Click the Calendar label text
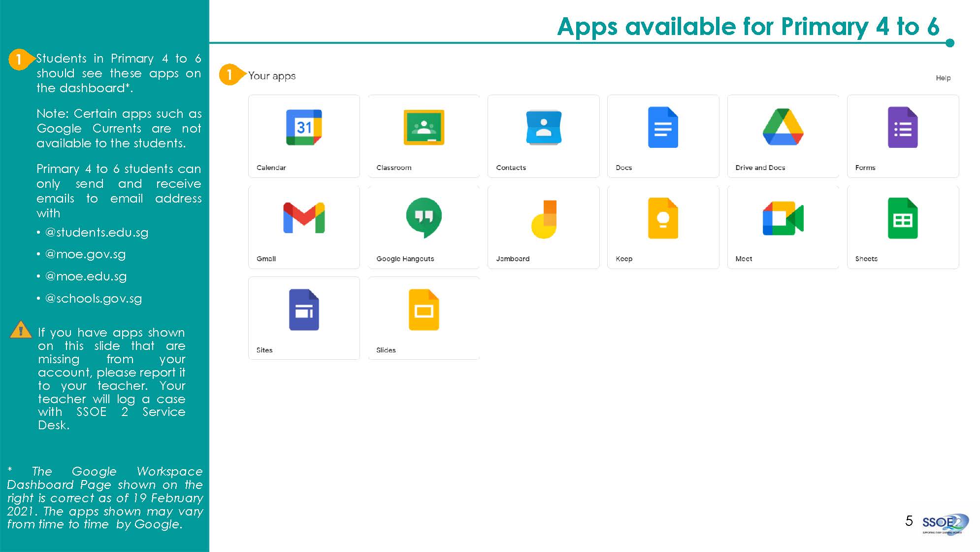The width and height of the screenshot is (980, 552). pos(271,168)
